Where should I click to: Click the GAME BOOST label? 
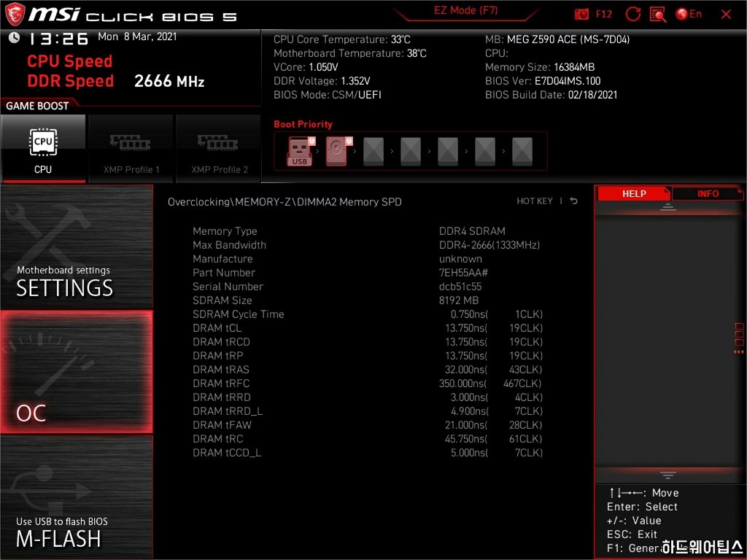point(37,106)
